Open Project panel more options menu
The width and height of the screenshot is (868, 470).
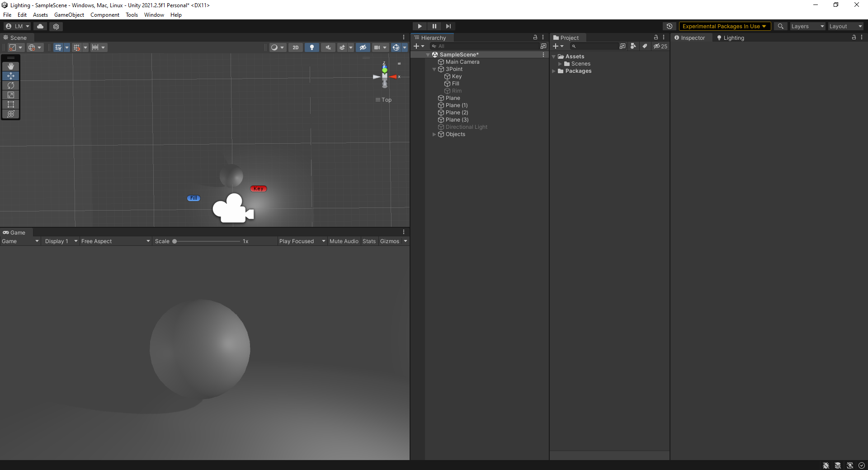pyautogui.click(x=664, y=38)
